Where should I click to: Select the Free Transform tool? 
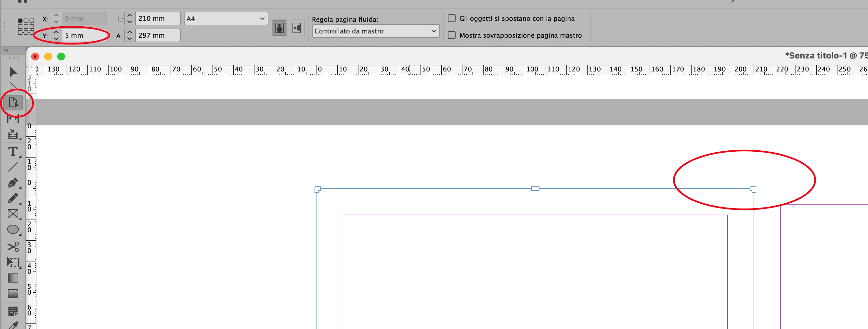pyautogui.click(x=13, y=262)
